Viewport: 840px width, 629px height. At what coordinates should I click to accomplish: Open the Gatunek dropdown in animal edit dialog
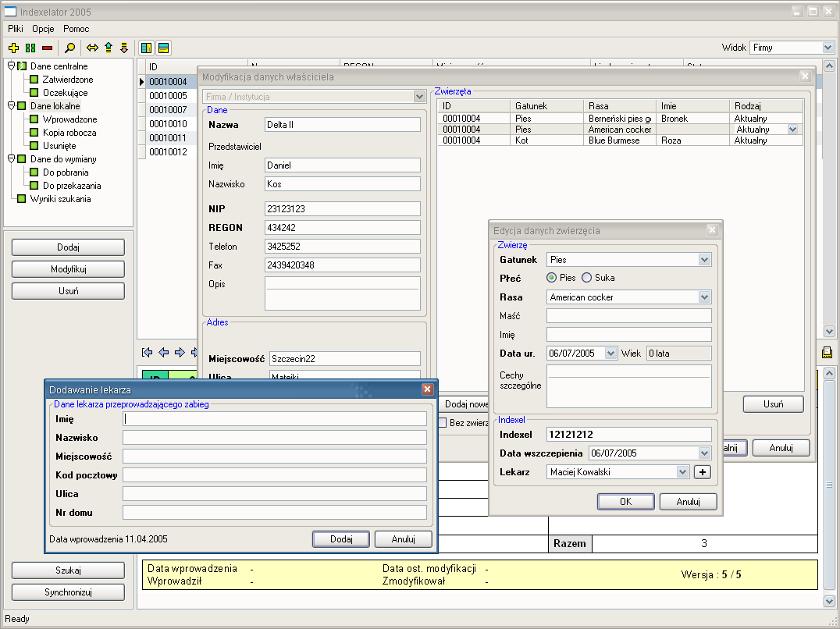pyautogui.click(x=704, y=259)
